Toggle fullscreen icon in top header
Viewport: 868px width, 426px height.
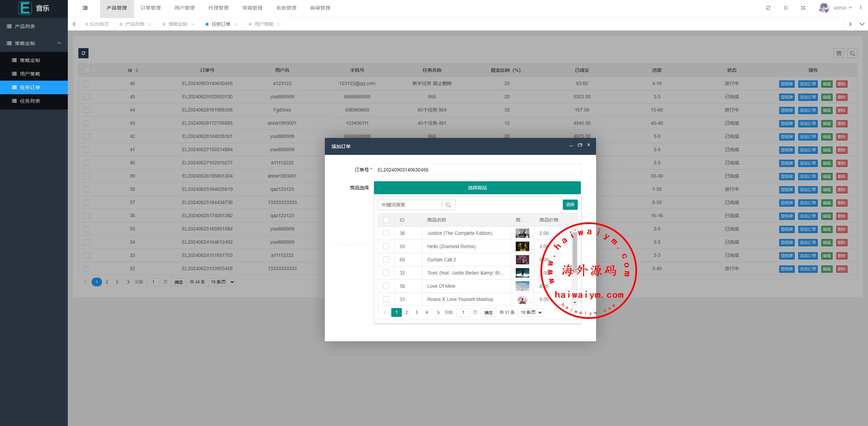tap(803, 8)
